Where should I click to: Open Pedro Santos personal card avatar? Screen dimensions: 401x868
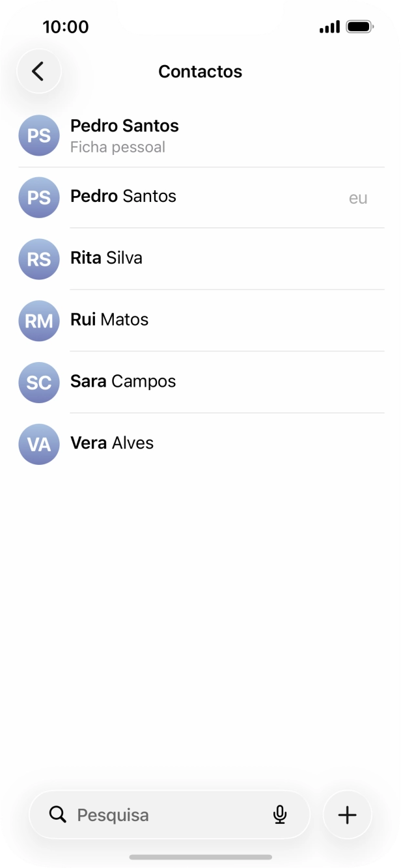point(38,135)
